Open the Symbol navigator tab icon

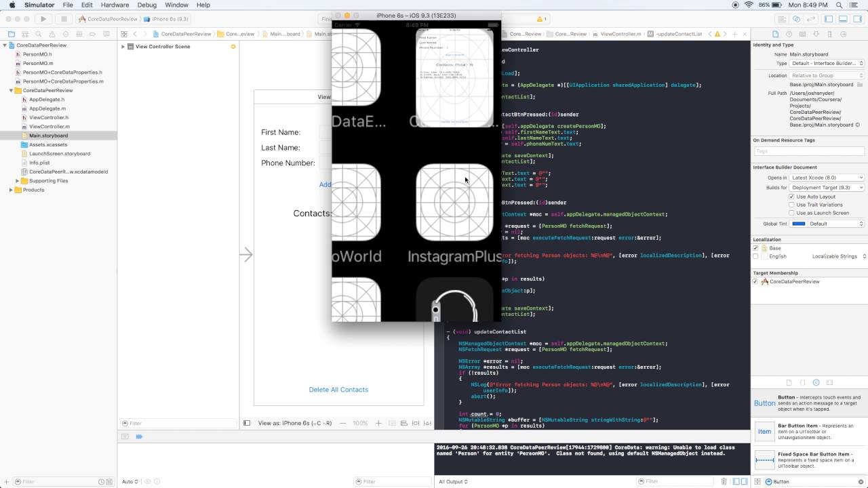point(24,34)
